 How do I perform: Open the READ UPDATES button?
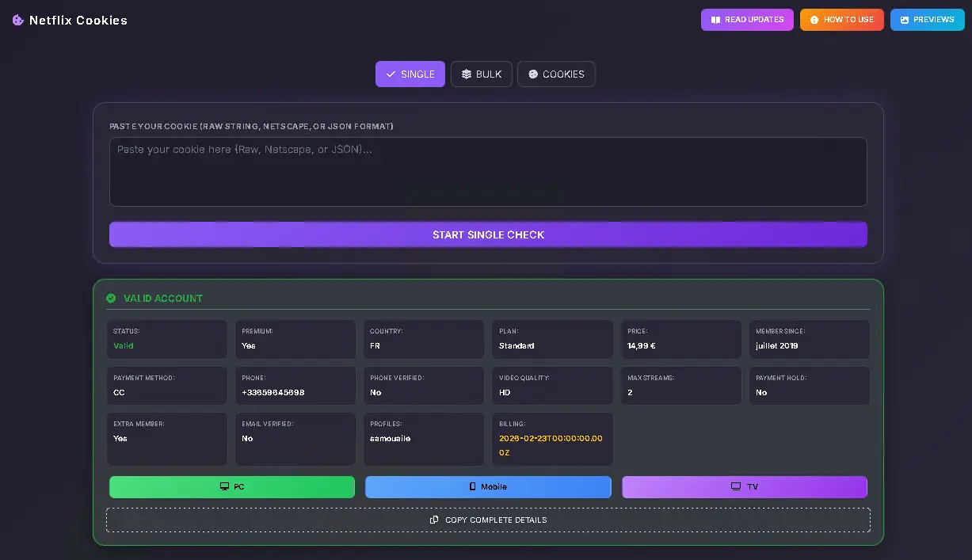click(747, 20)
